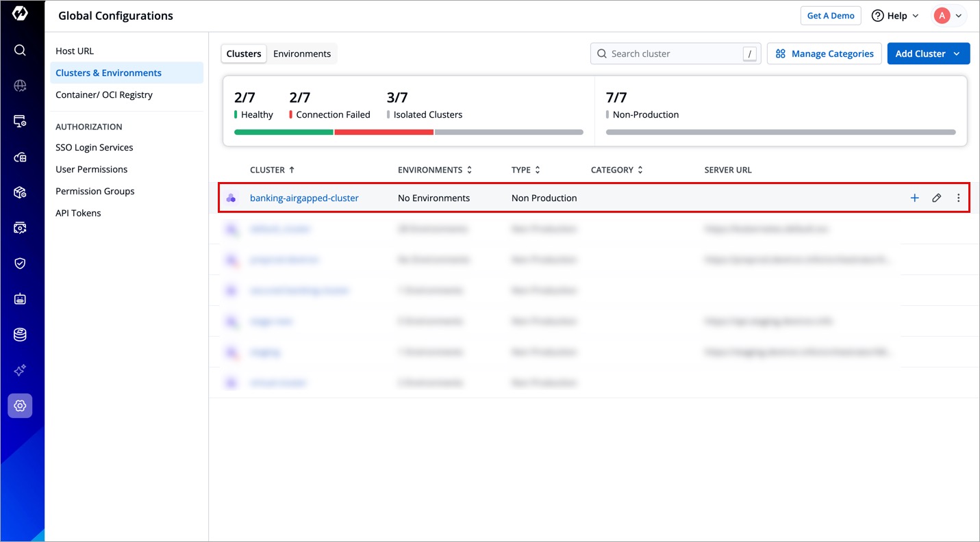
Task: Click the Get A Demo button
Action: pyautogui.click(x=831, y=16)
